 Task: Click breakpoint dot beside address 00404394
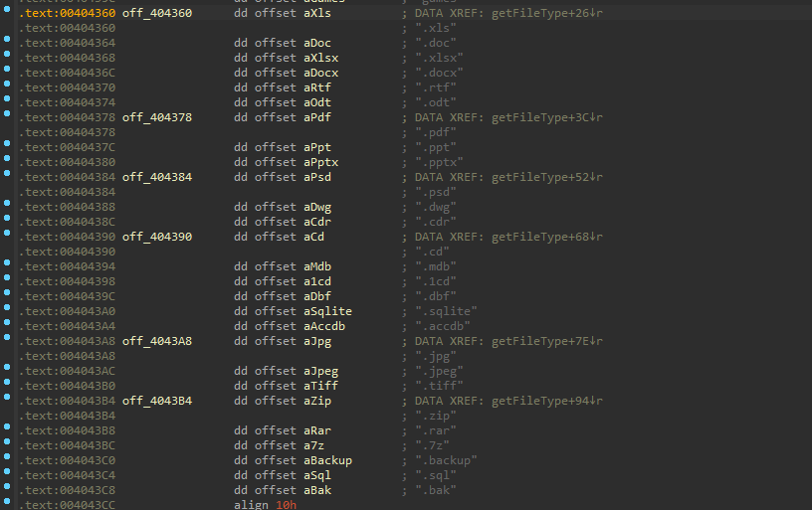7,262
